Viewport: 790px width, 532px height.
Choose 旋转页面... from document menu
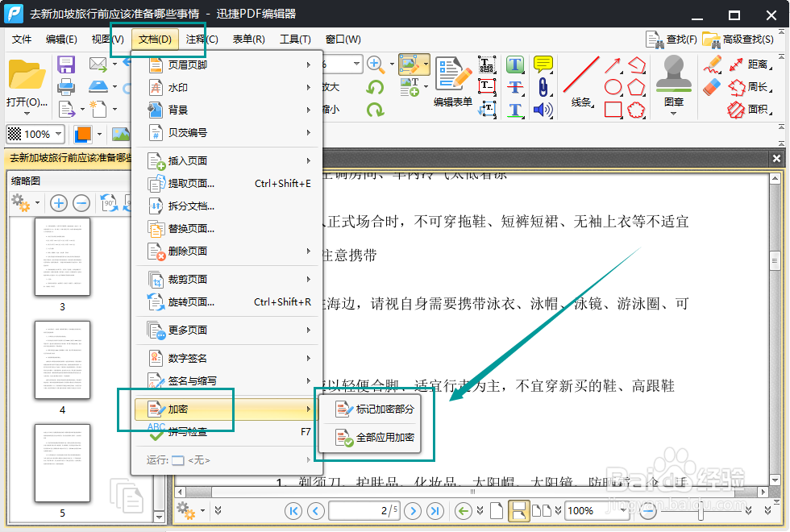(228, 301)
